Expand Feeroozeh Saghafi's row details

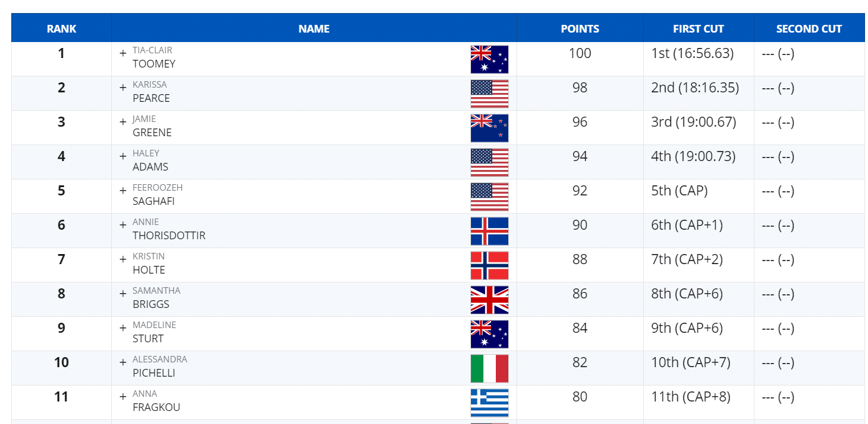click(x=123, y=191)
